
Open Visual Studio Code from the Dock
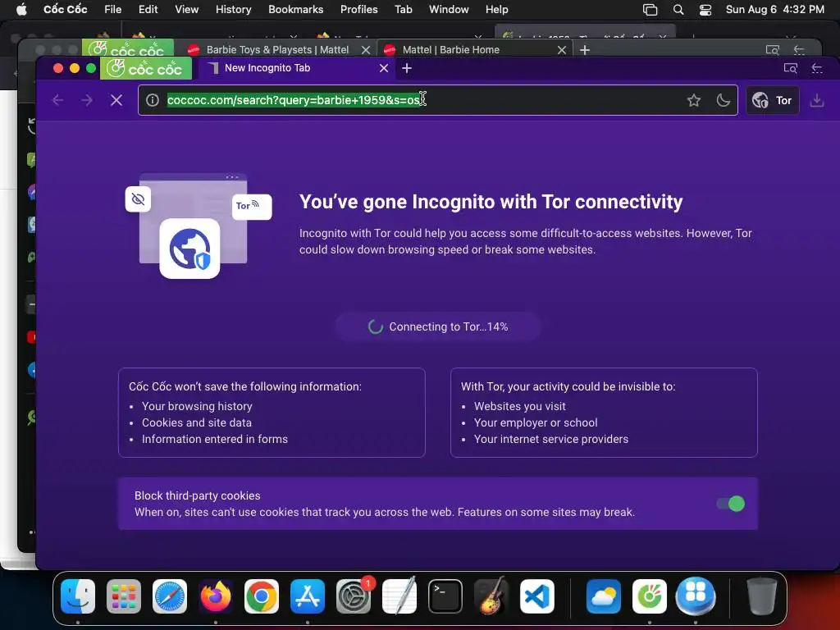click(x=537, y=596)
